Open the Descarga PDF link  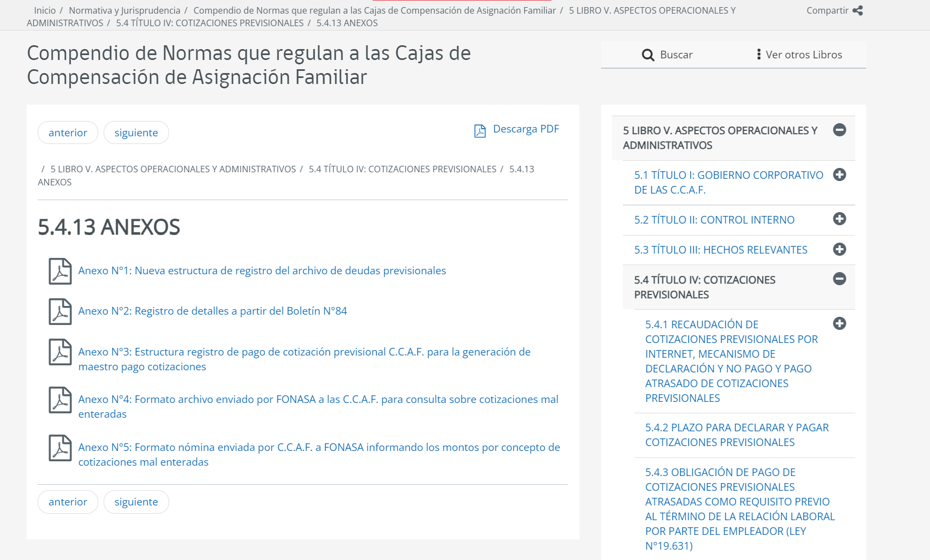pos(526,129)
